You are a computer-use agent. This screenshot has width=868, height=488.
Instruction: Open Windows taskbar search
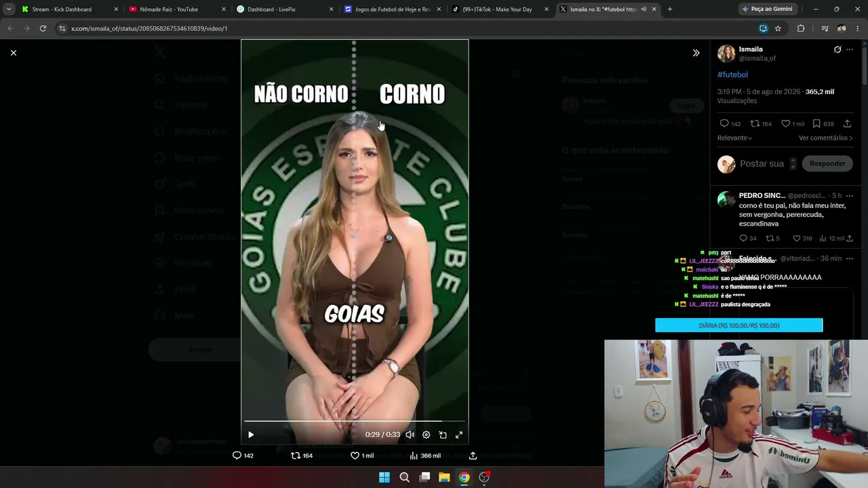click(405, 477)
